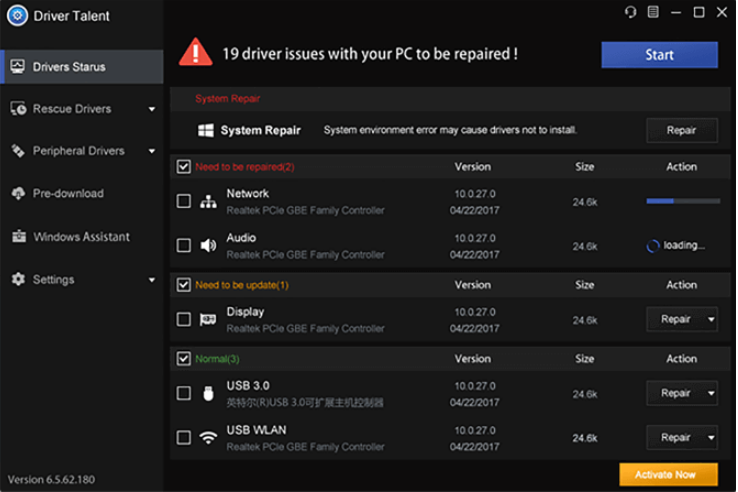Check the Display driver checkbox
This screenshot has height=492, width=738.
184,319
